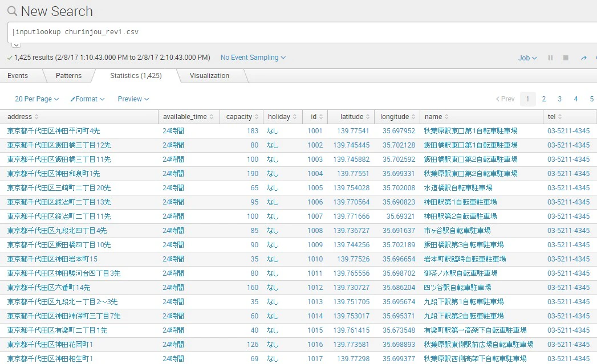
Task: Go to results page 3
Action: click(x=560, y=99)
